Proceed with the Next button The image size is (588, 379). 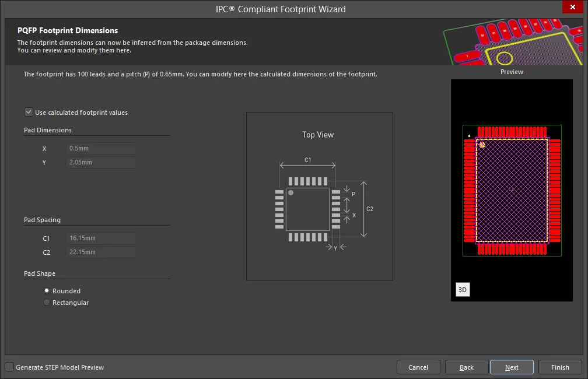tap(512, 367)
